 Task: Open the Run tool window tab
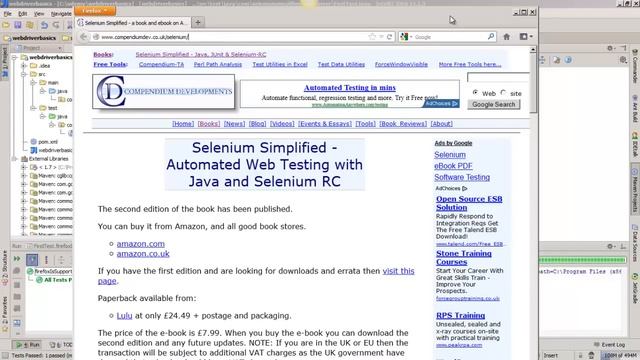pos(28,345)
